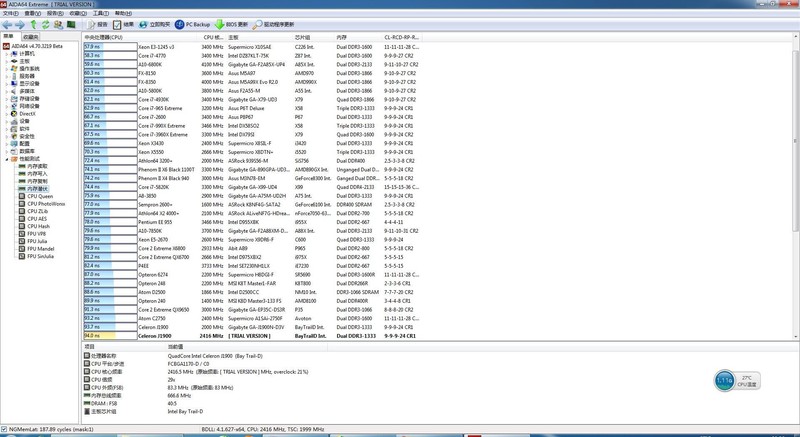800x437 pixels.
Task: Sort by the 芯片组 chipset column header
Action: (314, 38)
